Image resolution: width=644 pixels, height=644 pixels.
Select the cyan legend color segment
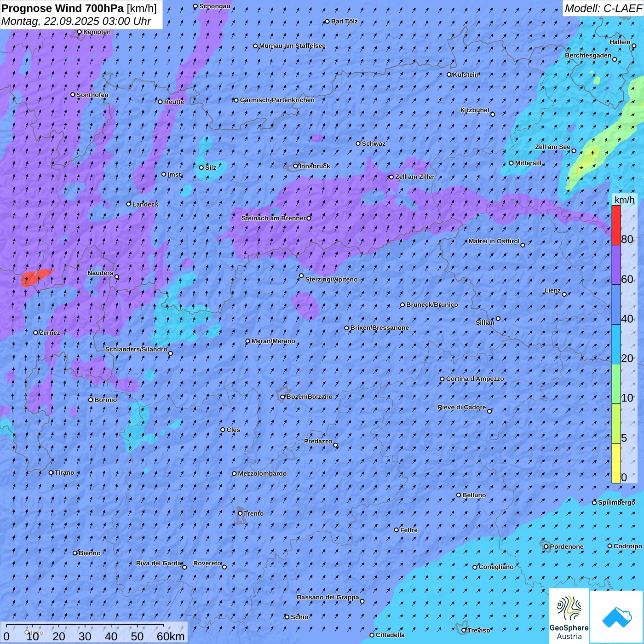[616, 345]
